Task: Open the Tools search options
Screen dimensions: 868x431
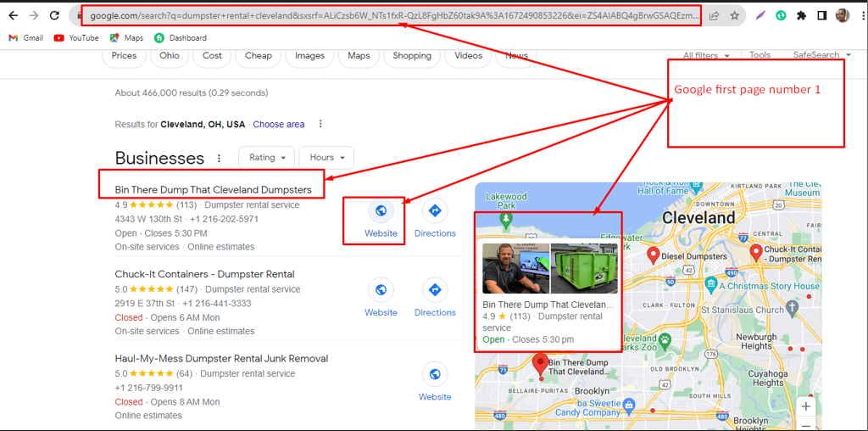Action: [759, 55]
